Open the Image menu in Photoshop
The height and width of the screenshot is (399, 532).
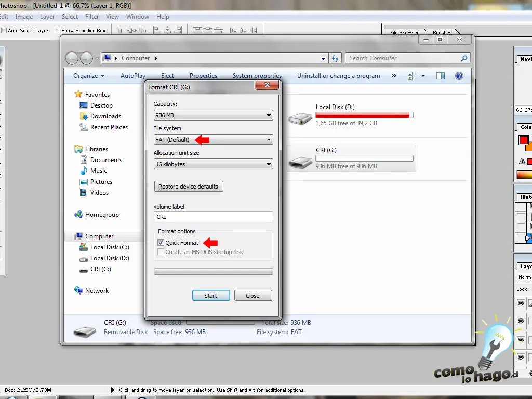tap(24, 17)
